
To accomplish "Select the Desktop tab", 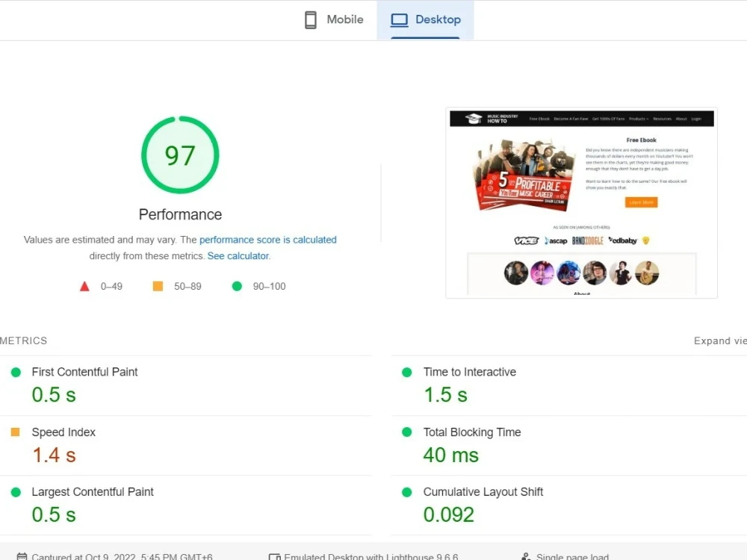I will coord(426,19).
